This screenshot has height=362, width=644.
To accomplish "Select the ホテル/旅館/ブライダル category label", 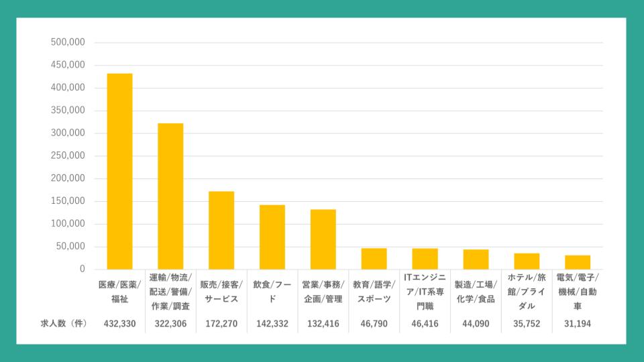I will 526,291.
